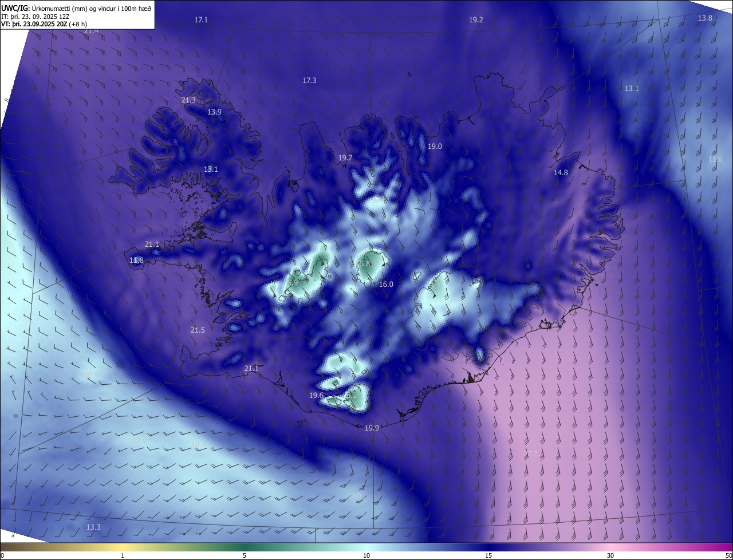Click the 21.5 value label
Viewport: 733px width, 560px height.
198,330
